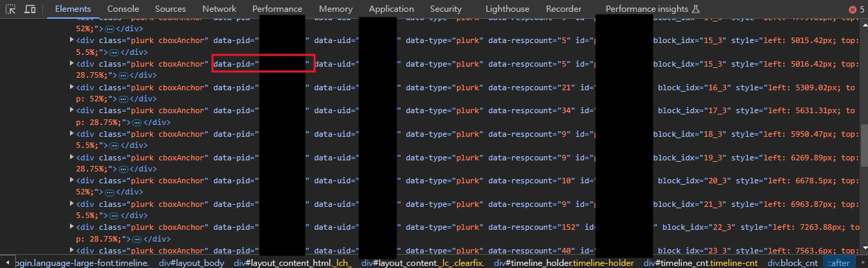Toggle the device toolbar icon

tap(31, 9)
